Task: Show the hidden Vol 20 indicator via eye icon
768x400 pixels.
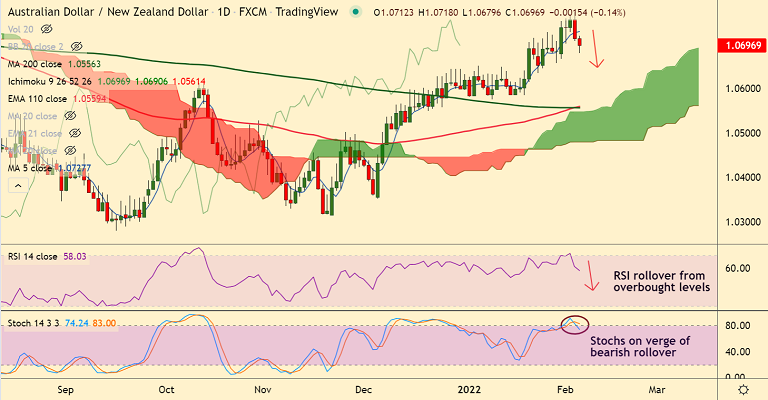Action: pos(47,29)
